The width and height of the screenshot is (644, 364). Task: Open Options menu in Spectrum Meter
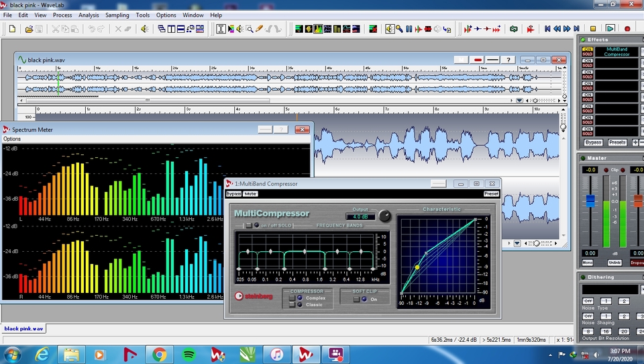pyautogui.click(x=12, y=139)
